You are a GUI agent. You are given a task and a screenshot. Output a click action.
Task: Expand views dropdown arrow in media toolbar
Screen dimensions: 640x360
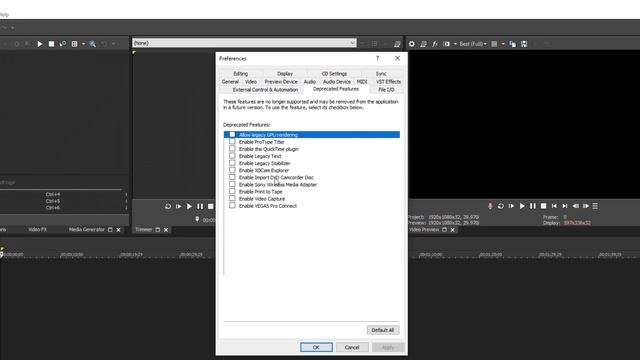(x=83, y=44)
